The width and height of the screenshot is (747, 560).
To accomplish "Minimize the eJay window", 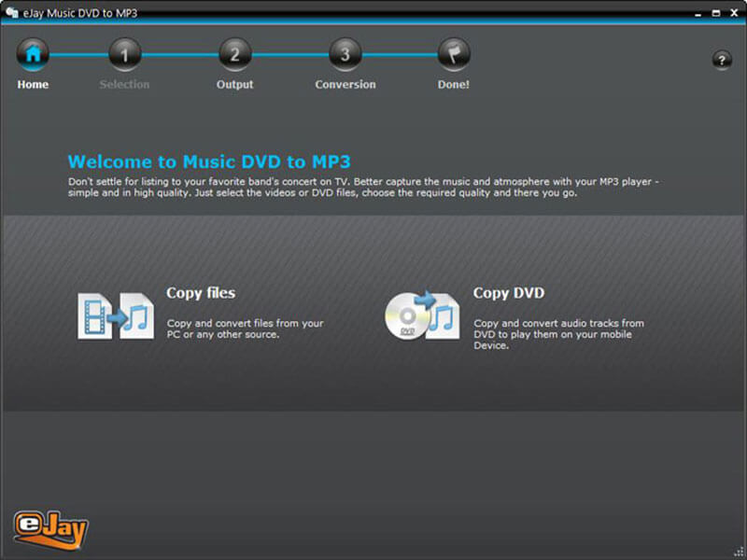I will point(698,14).
